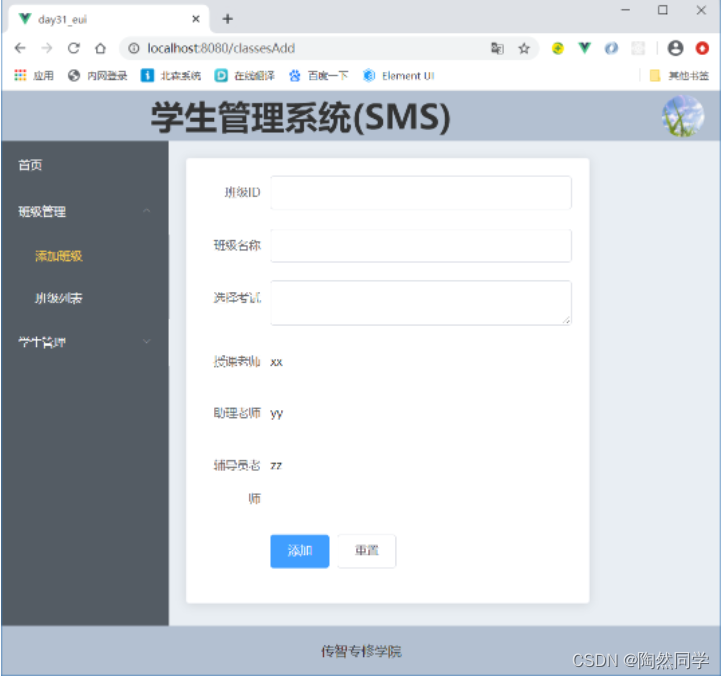Collapse the 班级管理 submenu
Image resolution: width=725 pixels, height=679 pixels.
point(85,212)
